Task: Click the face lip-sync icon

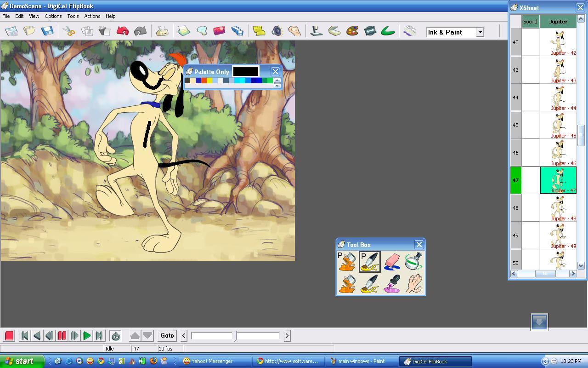Action: [x=294, y=31]
